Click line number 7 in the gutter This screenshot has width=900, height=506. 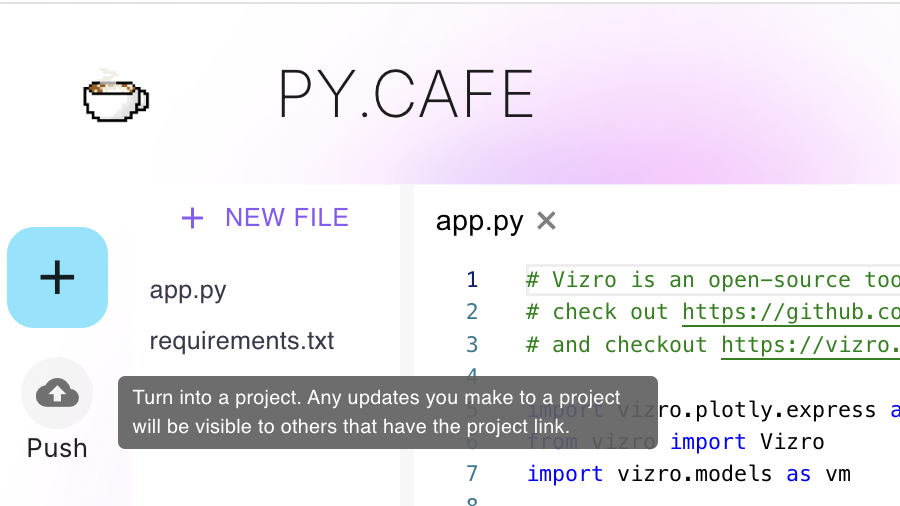point(472,473)
